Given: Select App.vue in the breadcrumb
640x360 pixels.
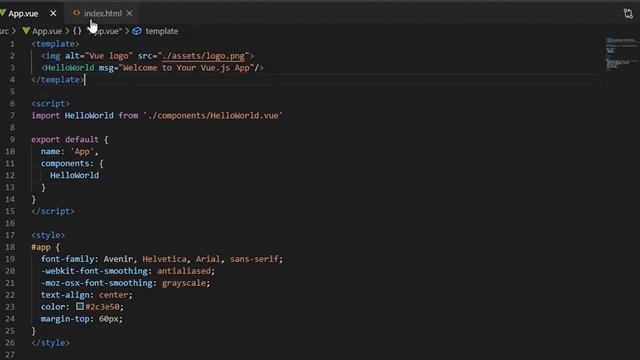Looking at the screenshot, I should [x=47, y=31].
